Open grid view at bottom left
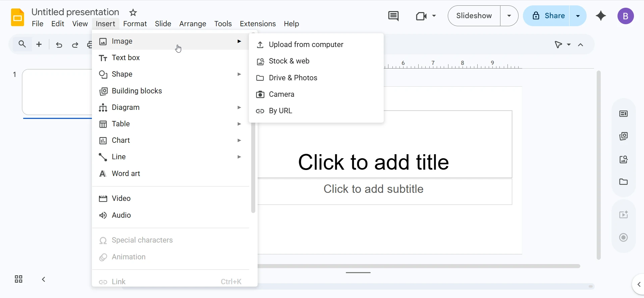 point(18,279)
